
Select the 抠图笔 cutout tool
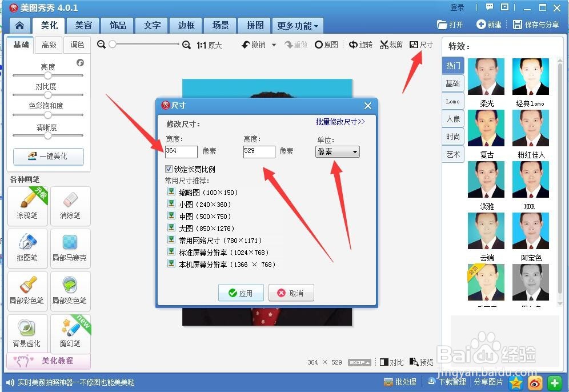tap(27, 249)
